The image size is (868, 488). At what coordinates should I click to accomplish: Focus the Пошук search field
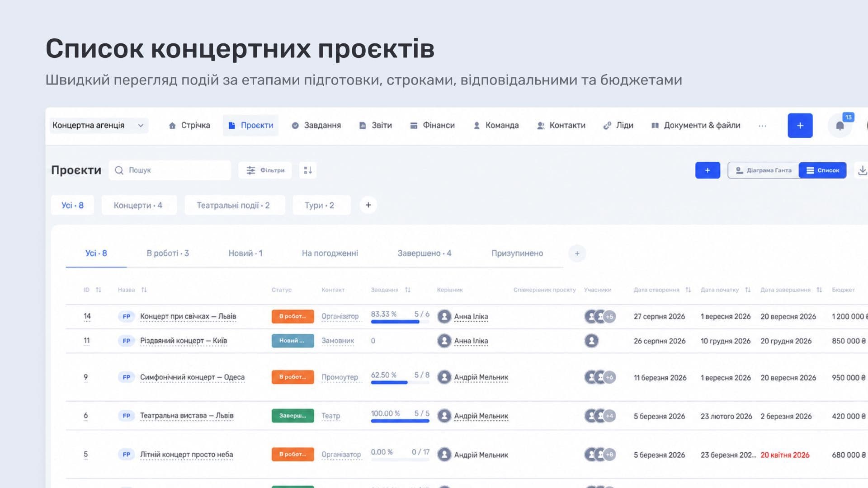pos(170,170)
